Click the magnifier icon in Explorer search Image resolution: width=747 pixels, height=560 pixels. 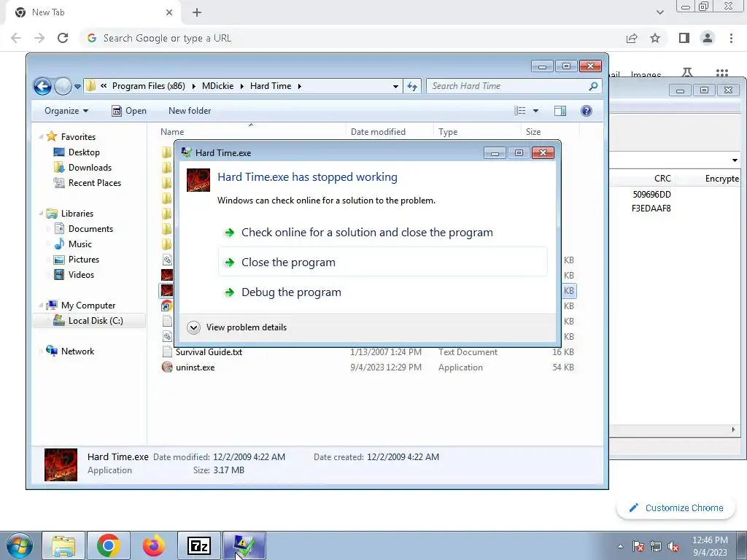tap(593, 86)
